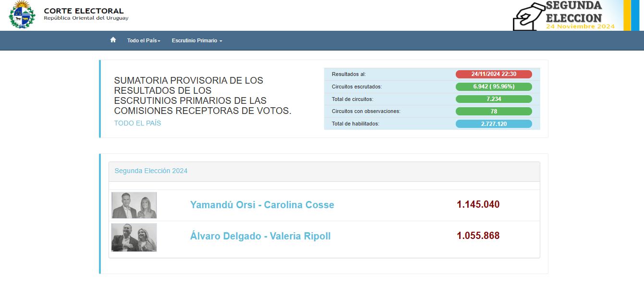Click the Total de circuitos 7.234 badge

493,99
